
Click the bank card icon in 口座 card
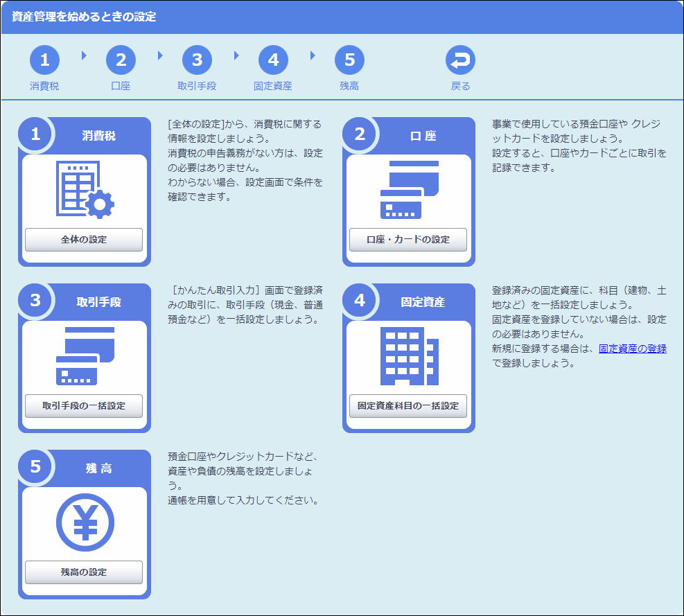pyautogui.click(x=409, y=190)
